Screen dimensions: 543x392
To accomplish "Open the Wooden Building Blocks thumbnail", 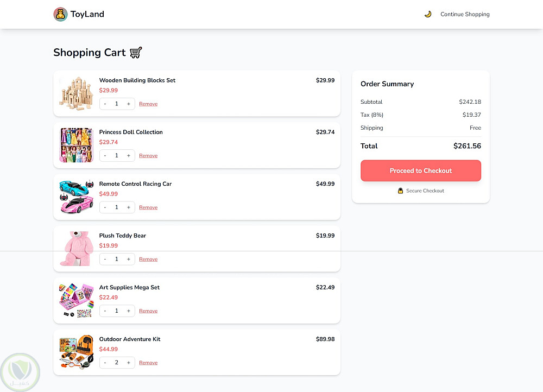I will [76, 93].
